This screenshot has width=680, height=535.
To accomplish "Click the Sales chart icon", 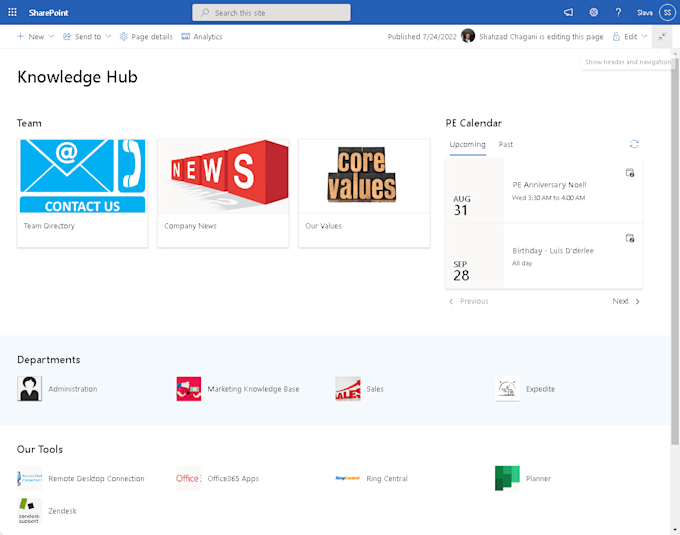I will [x=348, y=389].
